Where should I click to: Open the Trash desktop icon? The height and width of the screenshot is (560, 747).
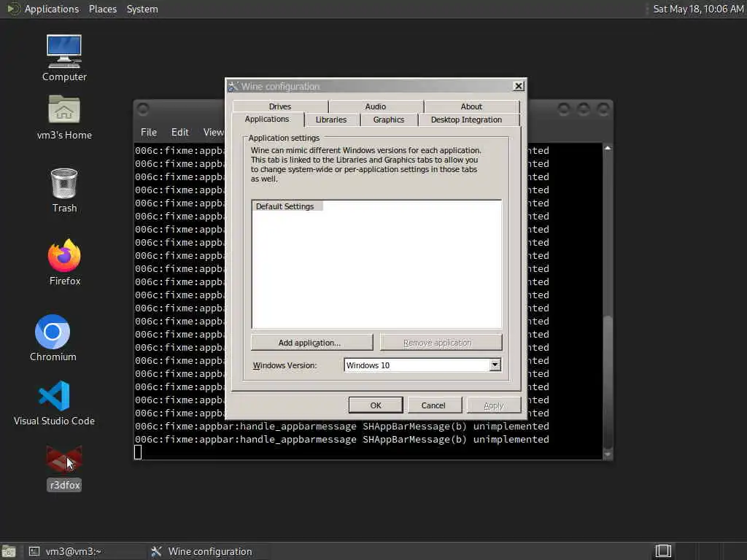click(64, 183)
